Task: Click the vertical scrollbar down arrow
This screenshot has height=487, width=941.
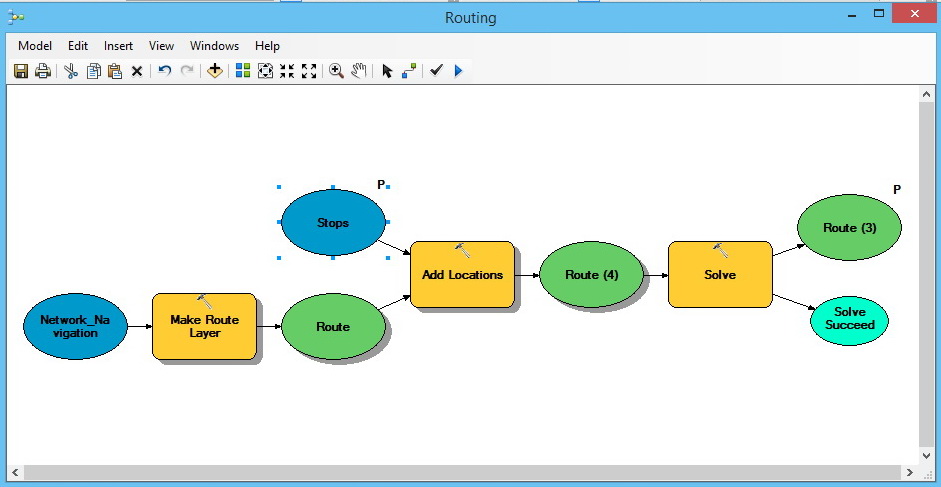Action: point(926,456)
